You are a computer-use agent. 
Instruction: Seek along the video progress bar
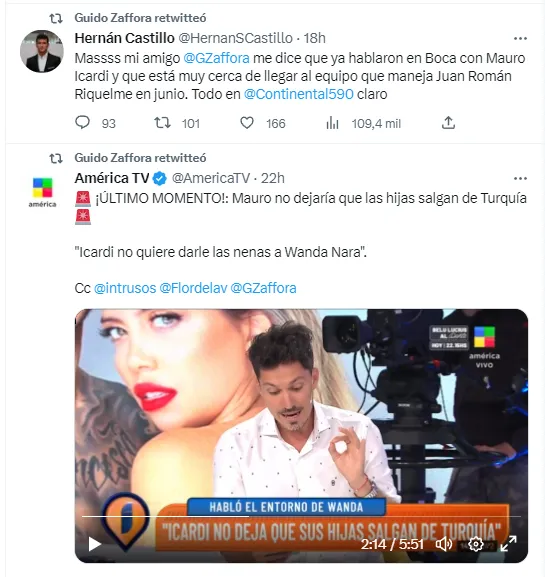coord(301,516)
